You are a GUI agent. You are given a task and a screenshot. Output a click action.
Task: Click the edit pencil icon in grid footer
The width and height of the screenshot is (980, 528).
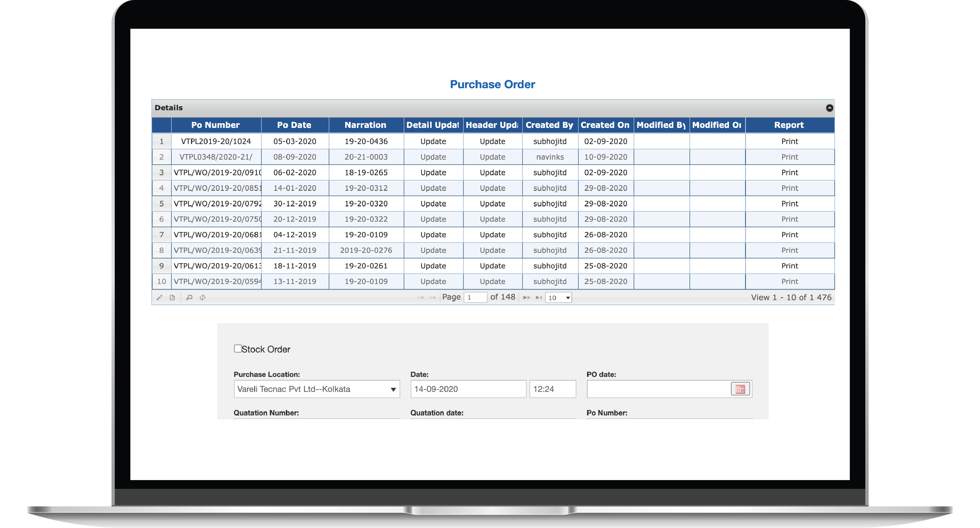159,298
